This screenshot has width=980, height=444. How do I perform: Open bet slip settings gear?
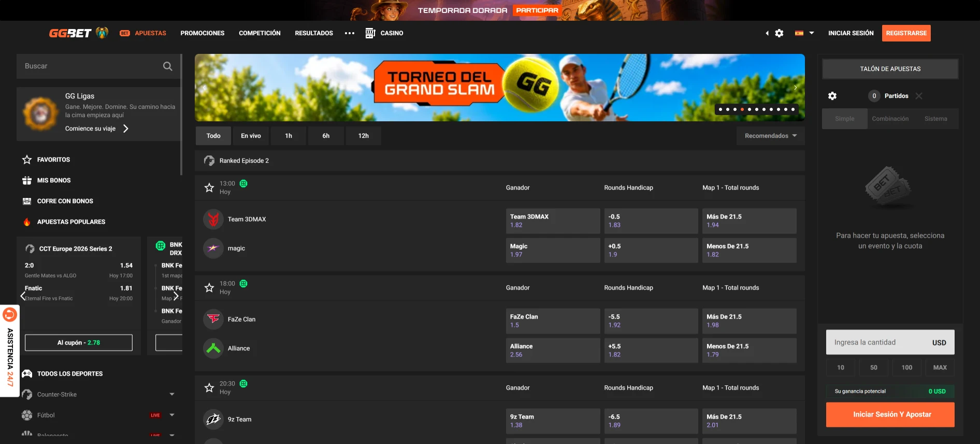pyautogui.click(x=832, y=96)
